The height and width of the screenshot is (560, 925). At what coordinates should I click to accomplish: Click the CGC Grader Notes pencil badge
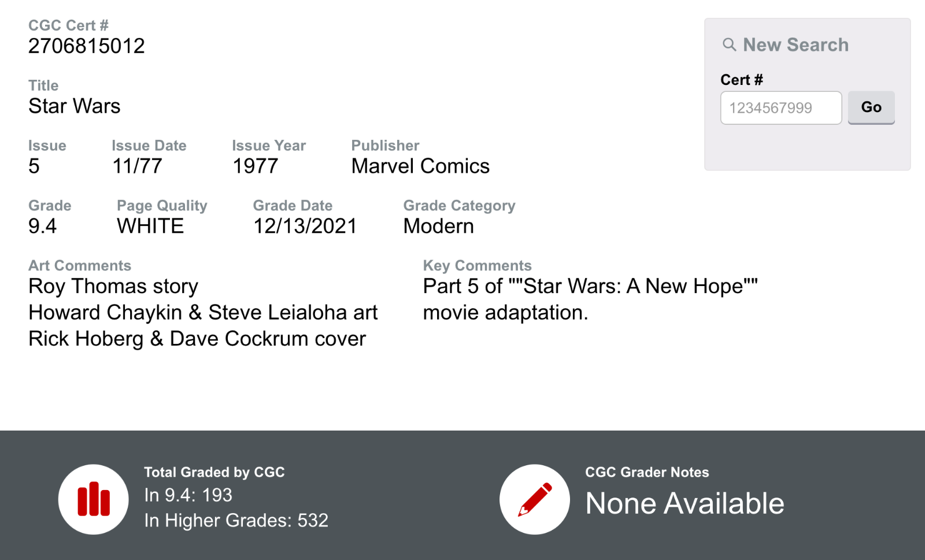[x=535, y=499]
